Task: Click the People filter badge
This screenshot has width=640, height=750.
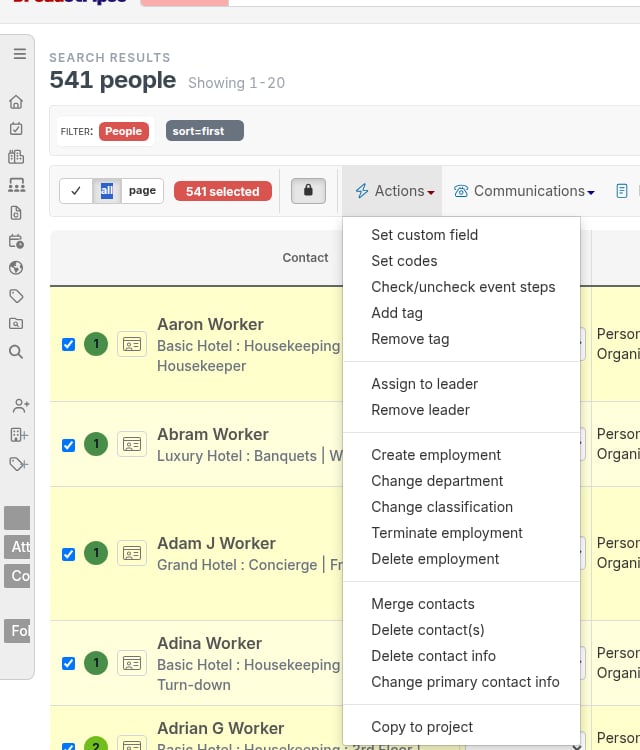Action: click(124, 131)
